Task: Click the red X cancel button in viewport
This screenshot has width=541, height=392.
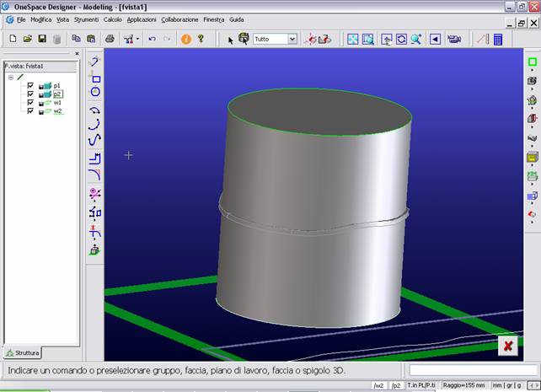Action: (x=508, y=346)
